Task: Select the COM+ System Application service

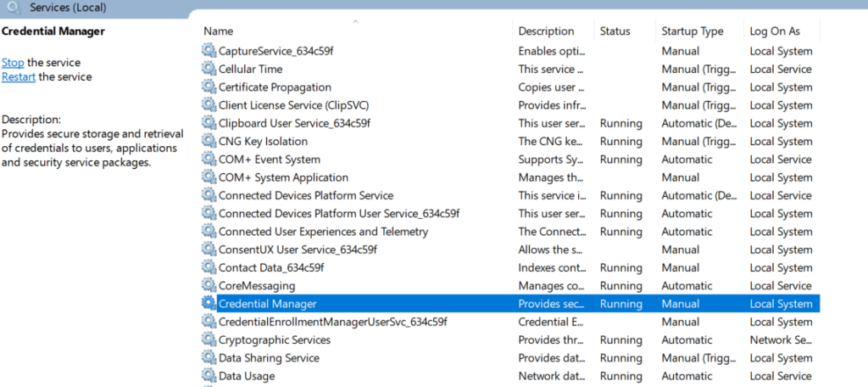Action: pyautogui.click(x=283, y=177)
